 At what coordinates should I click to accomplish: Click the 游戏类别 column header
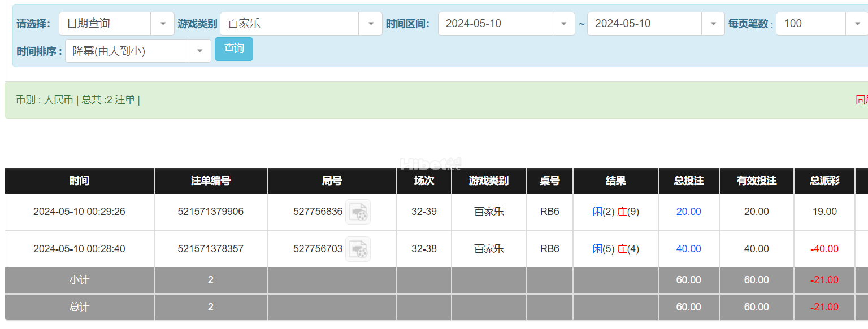(x=489, y=181)
